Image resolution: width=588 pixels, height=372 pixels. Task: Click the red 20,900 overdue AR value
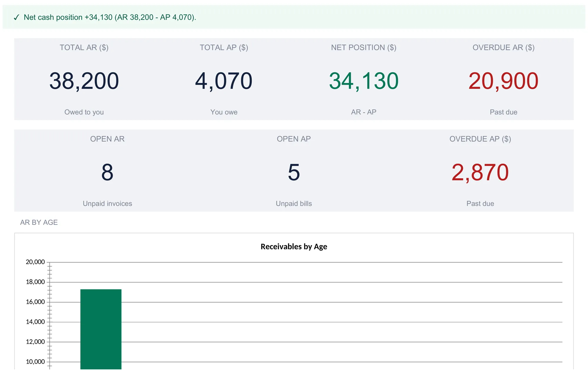[x=504, y=81]
